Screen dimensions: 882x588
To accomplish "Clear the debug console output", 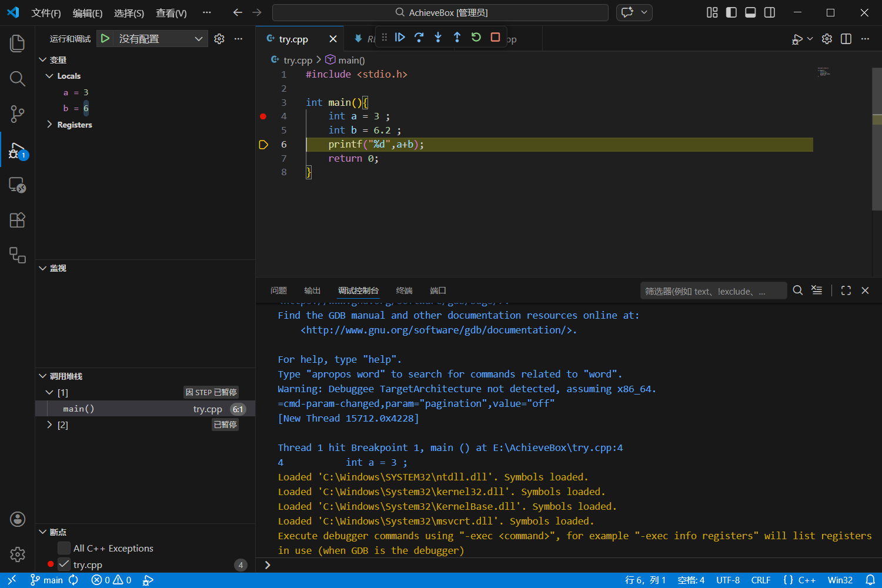I will [x=817, y=290].
